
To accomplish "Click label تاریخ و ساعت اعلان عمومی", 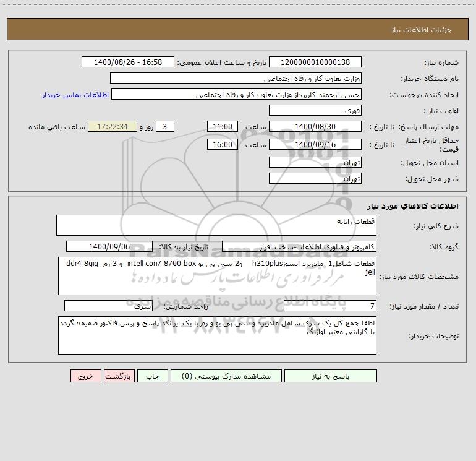I will click(x=222, y=62).
